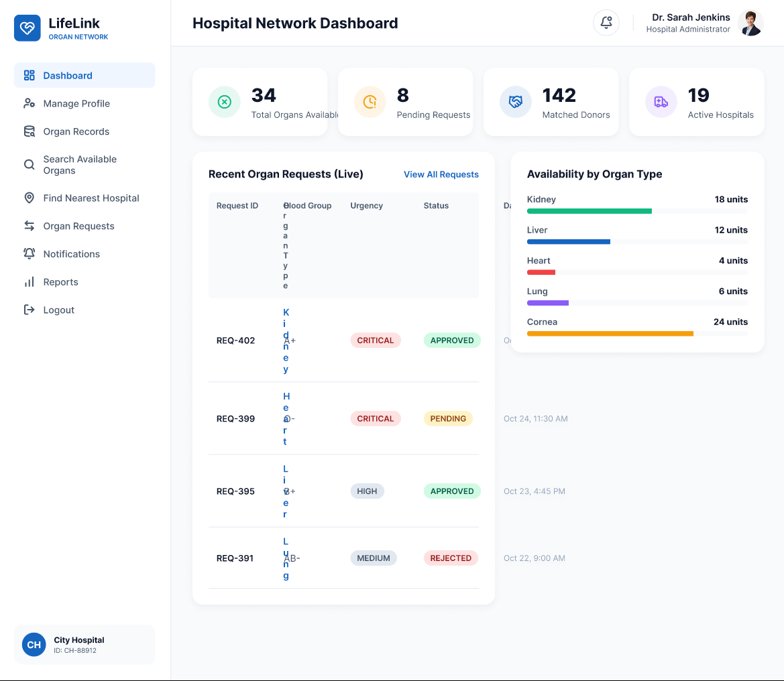Image resolution: width=784 pixels, height=681 pixels.
Task: Click the Manage Profile user-gear icon
Action: click(30, 103)
